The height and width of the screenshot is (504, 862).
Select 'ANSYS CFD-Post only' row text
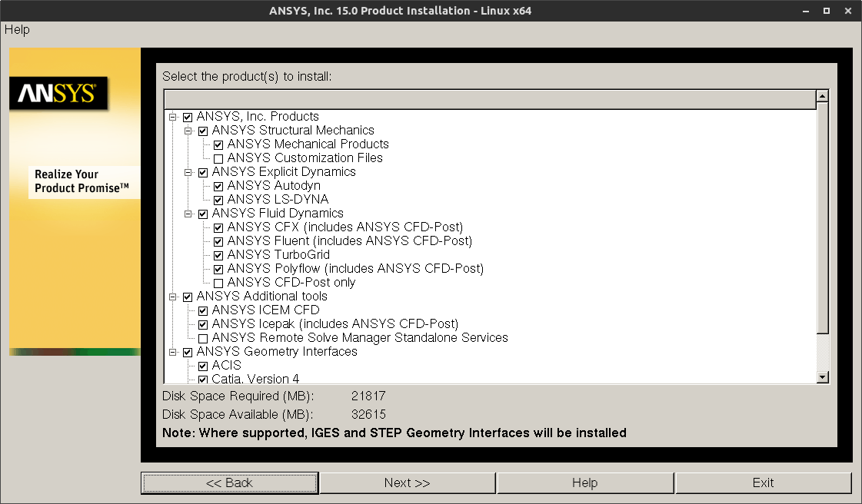[x=291, y=282]
